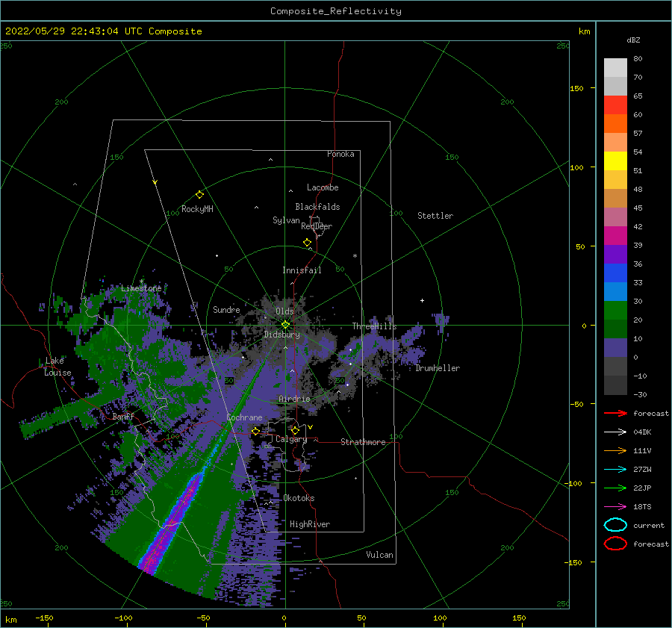This screenshot has width=672, height=628.
Task: Click the Banff label
Action: pyautogui.click(x=123, y=416)
